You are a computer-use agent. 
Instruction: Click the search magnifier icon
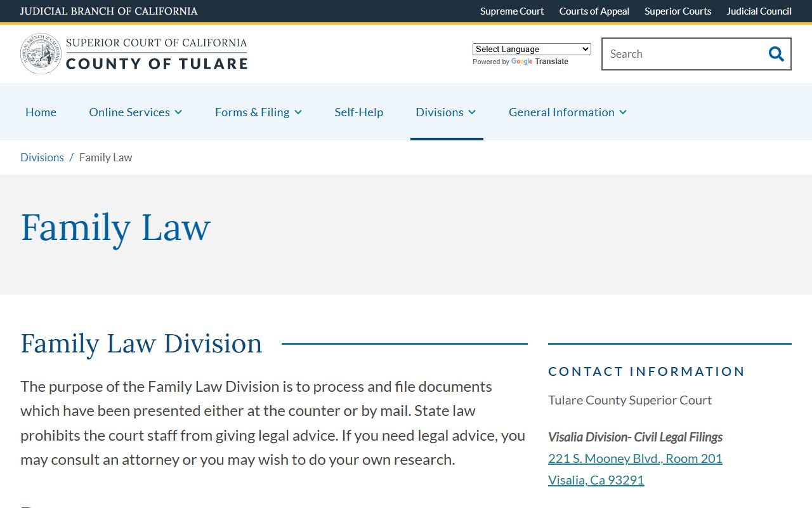776,54
